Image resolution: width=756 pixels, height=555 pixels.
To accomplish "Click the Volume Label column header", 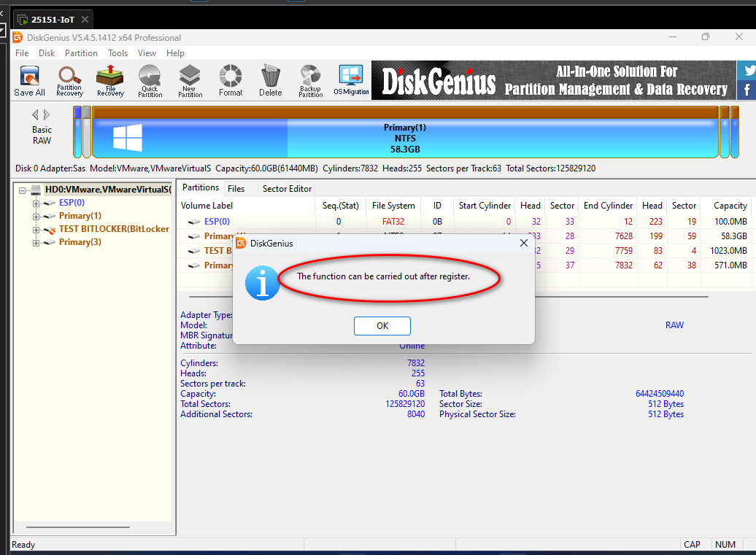I will click(247, 206).
